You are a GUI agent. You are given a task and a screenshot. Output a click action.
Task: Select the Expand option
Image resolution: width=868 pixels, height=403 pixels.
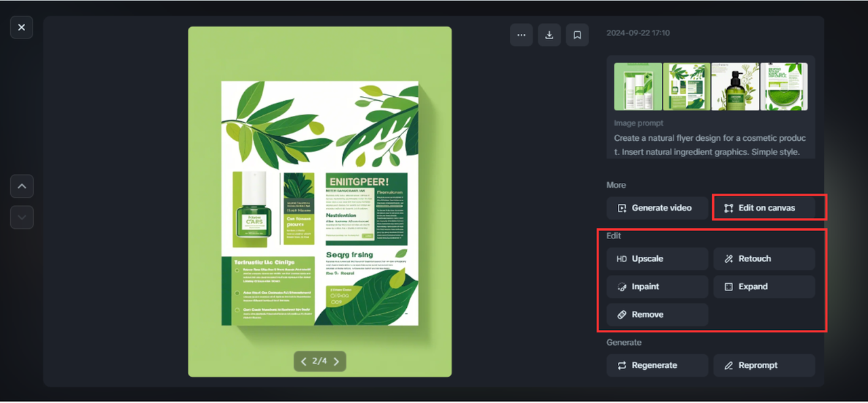tap(764, 287)
